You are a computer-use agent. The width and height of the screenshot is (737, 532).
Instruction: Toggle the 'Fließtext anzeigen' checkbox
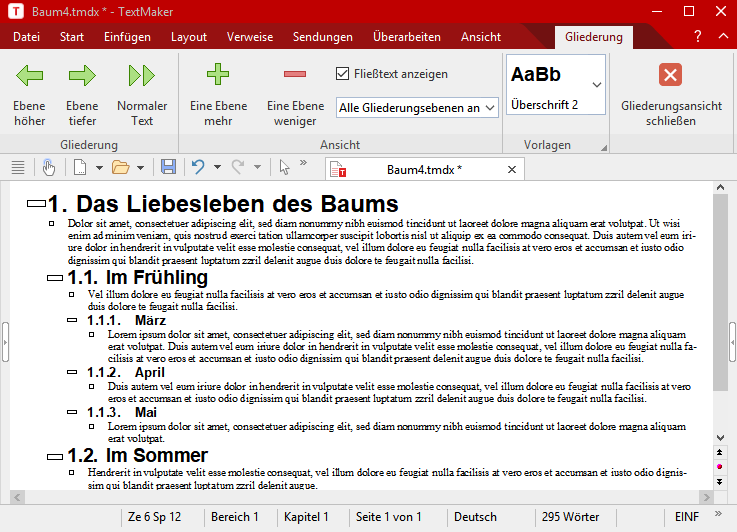343,74
